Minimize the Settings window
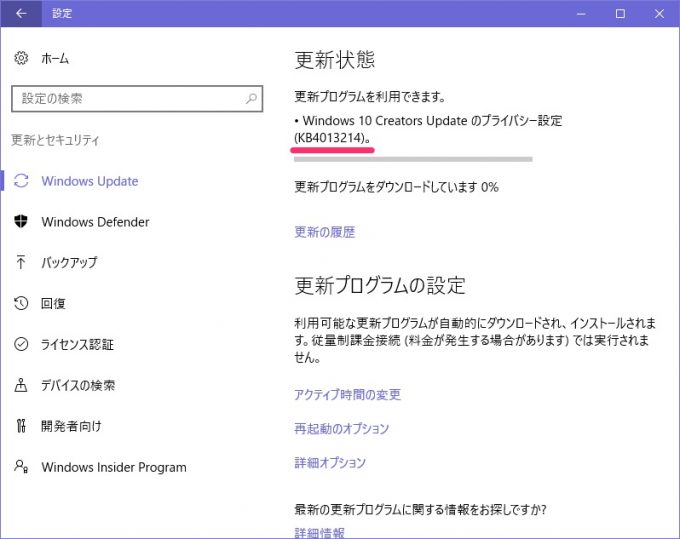 pos(581,13)
